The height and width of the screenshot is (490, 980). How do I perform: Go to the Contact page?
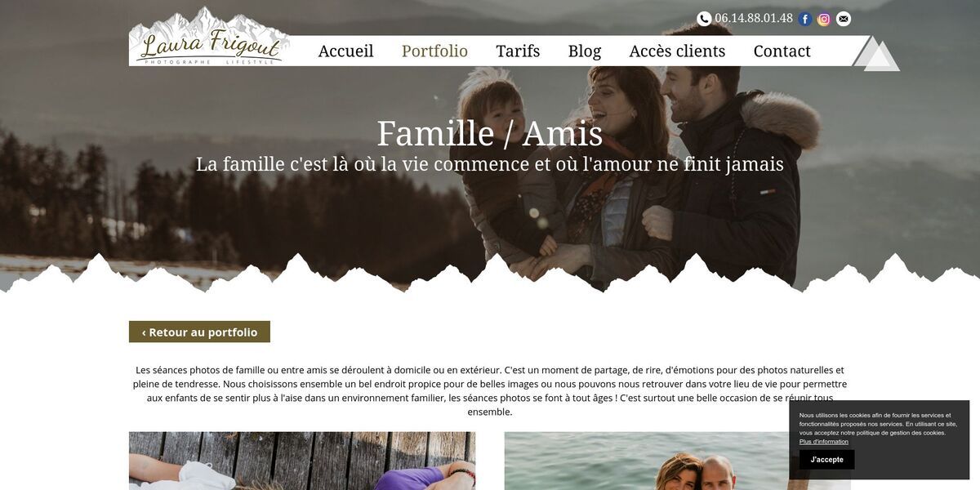pyautogui.click(x=782, y=51)
